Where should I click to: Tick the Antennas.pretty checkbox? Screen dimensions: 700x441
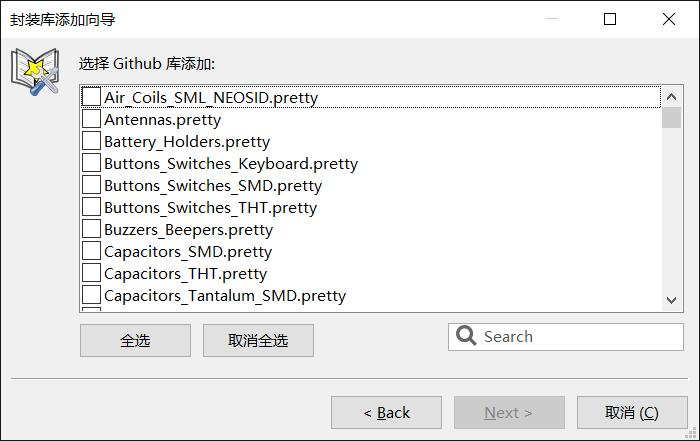tap(91, 119)
